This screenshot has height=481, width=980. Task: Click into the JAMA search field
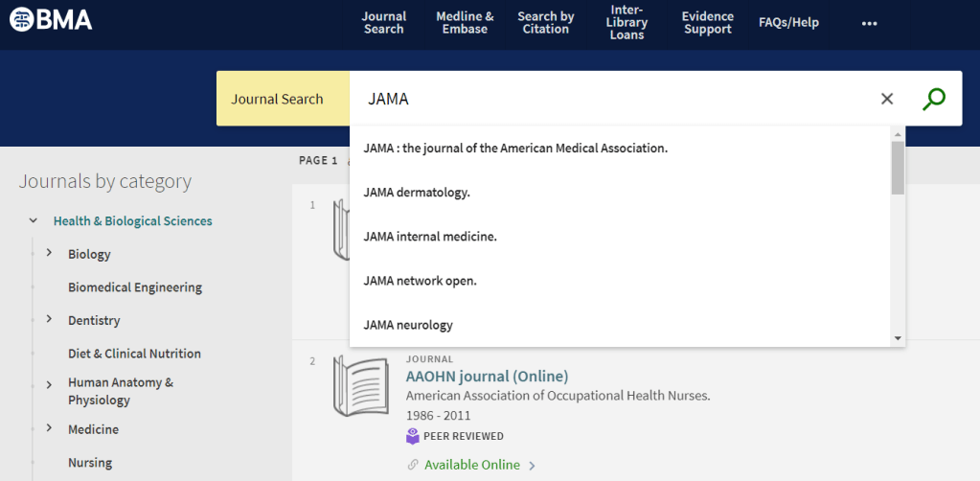[613, 99]
